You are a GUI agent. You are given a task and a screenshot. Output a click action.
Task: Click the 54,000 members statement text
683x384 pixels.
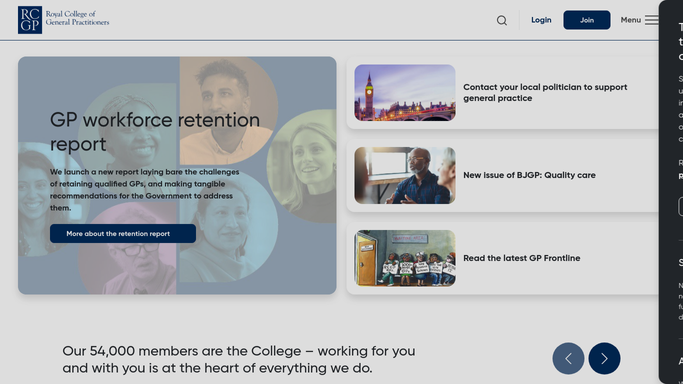point(239,359)
